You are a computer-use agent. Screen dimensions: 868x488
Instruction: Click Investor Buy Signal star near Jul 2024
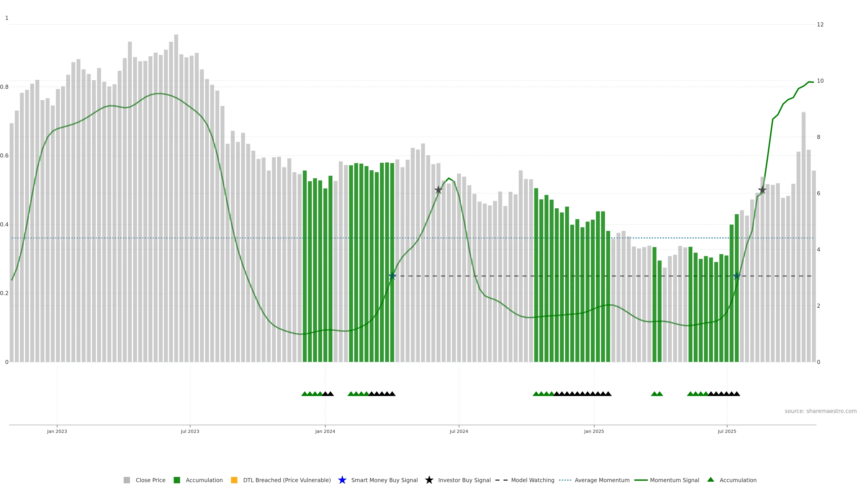coord(438,190)
